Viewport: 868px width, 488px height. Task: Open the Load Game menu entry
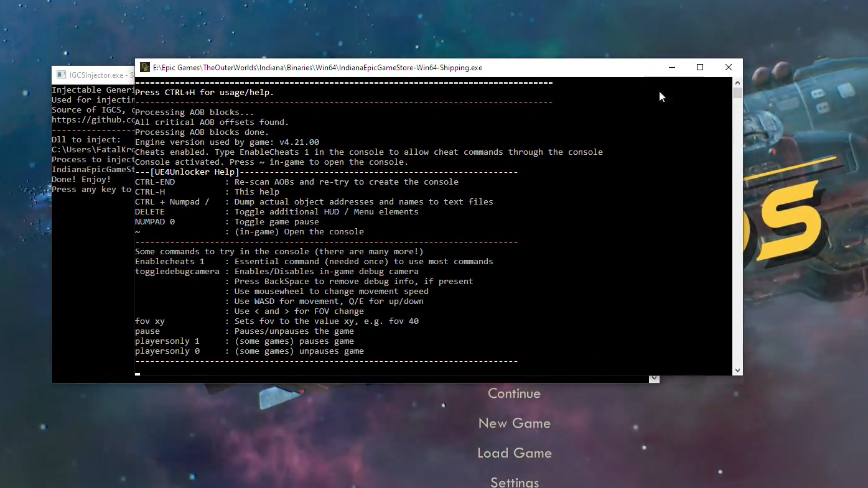point(514,453)
